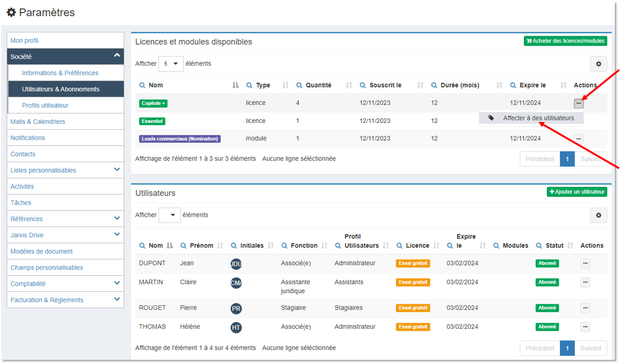
Task: Open the Utilisateurs table settings gear
Action: 598,215
